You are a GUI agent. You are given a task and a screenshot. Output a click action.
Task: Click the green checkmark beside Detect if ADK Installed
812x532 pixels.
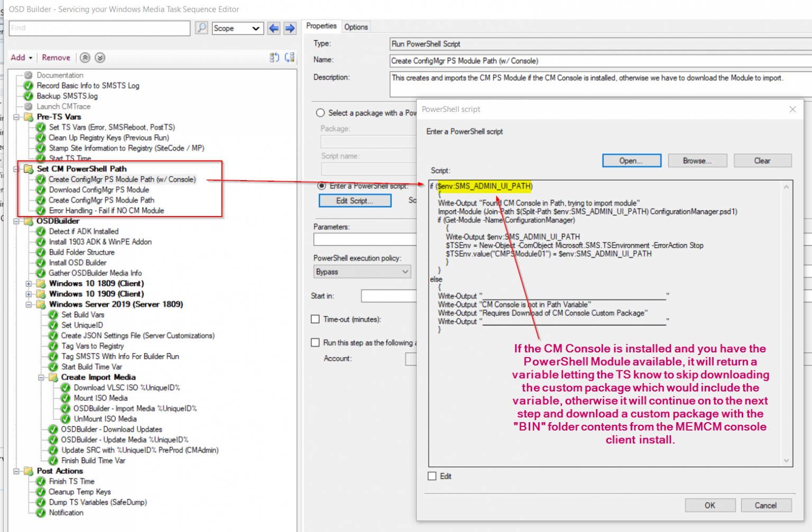pos(41,231)
